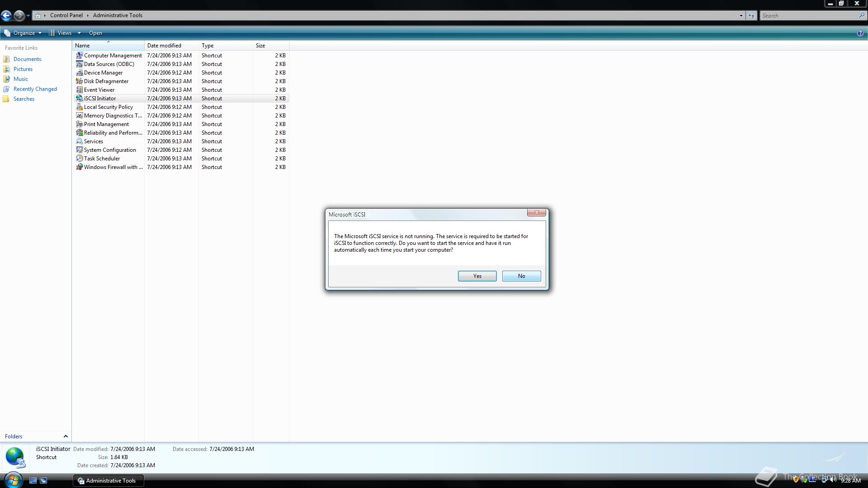
Task: Click the help question mark icon
Action: point(860,33)
